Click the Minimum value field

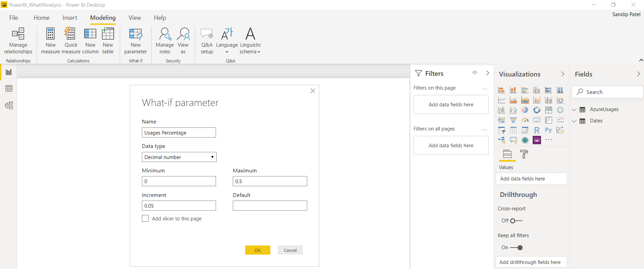pyautogui.click(x=179, y=181)
